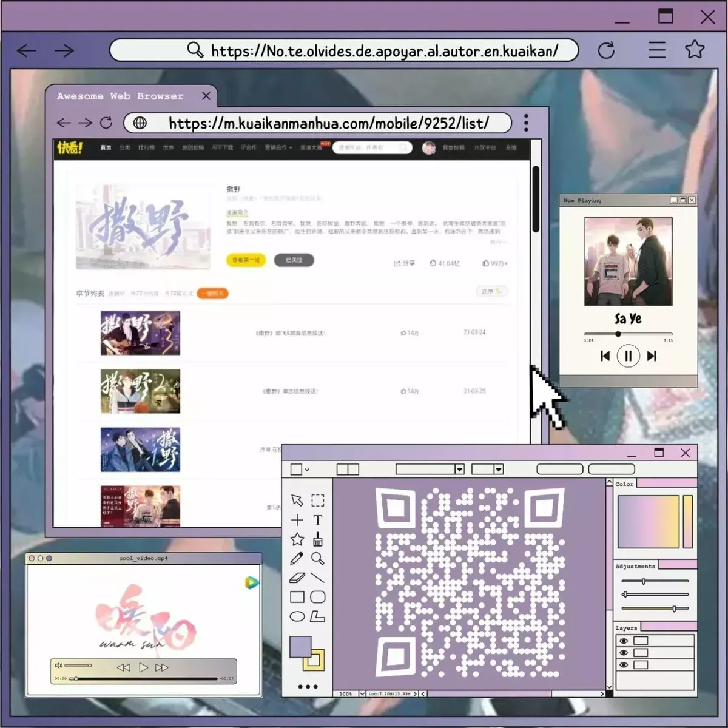Open the first chapter thumbnail in list
Image resolution: width=728 pixels, height=728 pixels.
point(140,333)
